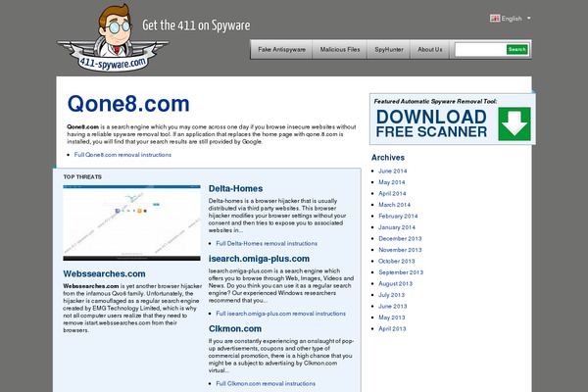Viewport: 588px width, 392px height.
Task: Open the Clkmon.com heading link
Action: [x=235, y=329]
